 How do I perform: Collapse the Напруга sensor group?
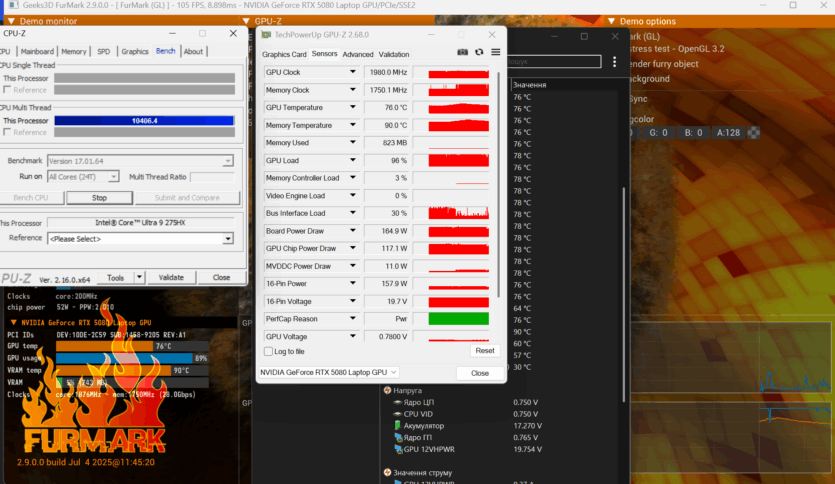pos(387,390)
